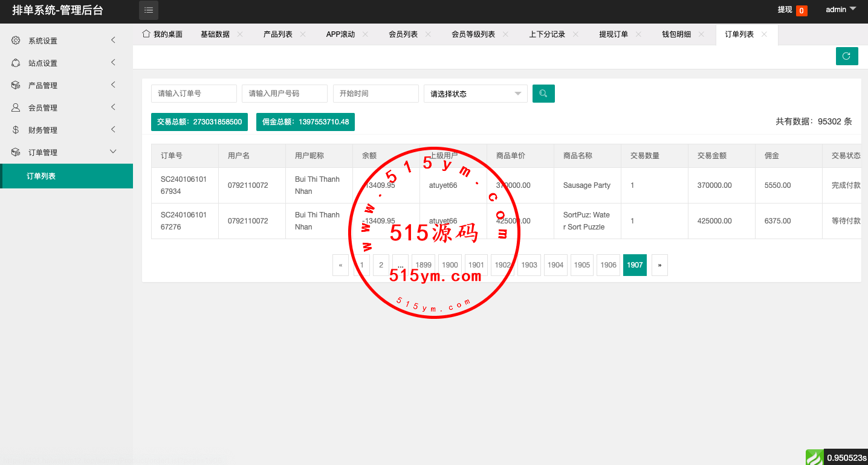Close the 订单列表 tab
This screenshot has width=868, height=465.
764,34
